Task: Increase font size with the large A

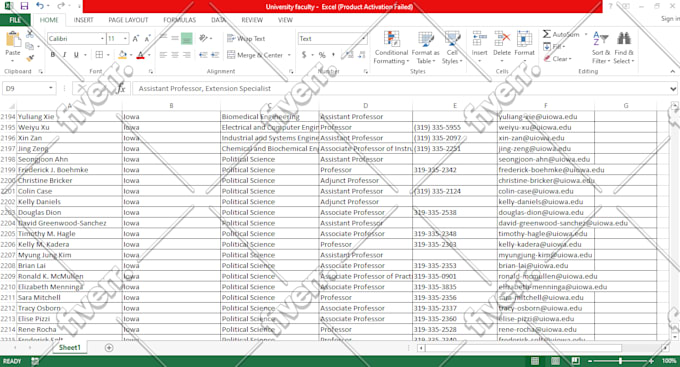Action: tap(136, 39)
